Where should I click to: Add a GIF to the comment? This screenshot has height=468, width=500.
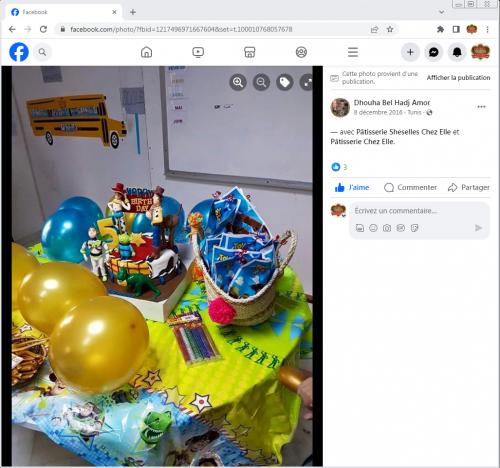click(x=401, y=228)
